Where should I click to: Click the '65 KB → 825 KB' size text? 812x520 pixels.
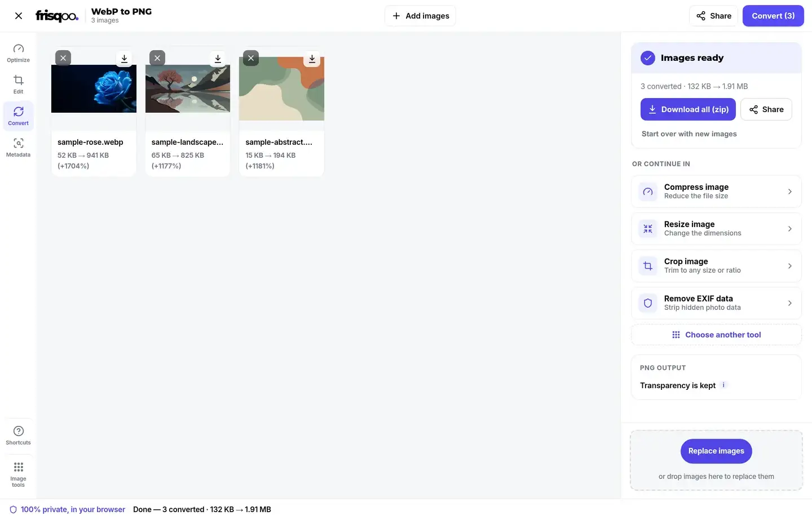tap(178, 155)
